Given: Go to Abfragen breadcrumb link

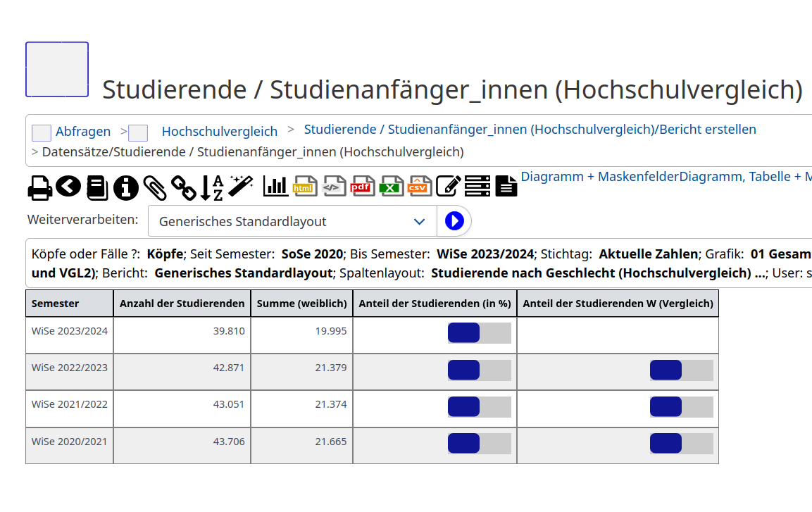Looking at the screenshot, I should 83,132.
